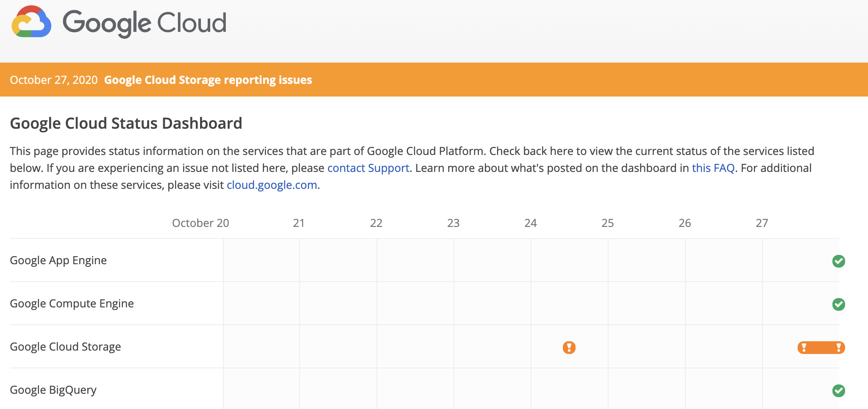This screenshot has width=868, height=409.
Task: Click the '22' date column header
Action: pos(376,223)
